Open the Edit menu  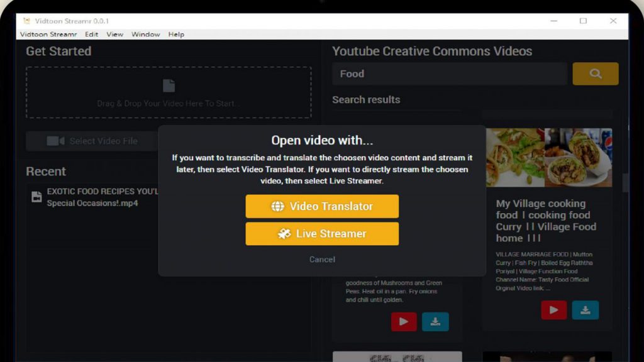click(x=92, y=34)
